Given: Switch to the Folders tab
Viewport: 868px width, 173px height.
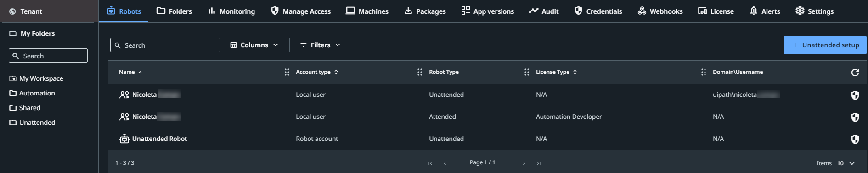Looking at the screenshot, I should click(x=174, y=11).
